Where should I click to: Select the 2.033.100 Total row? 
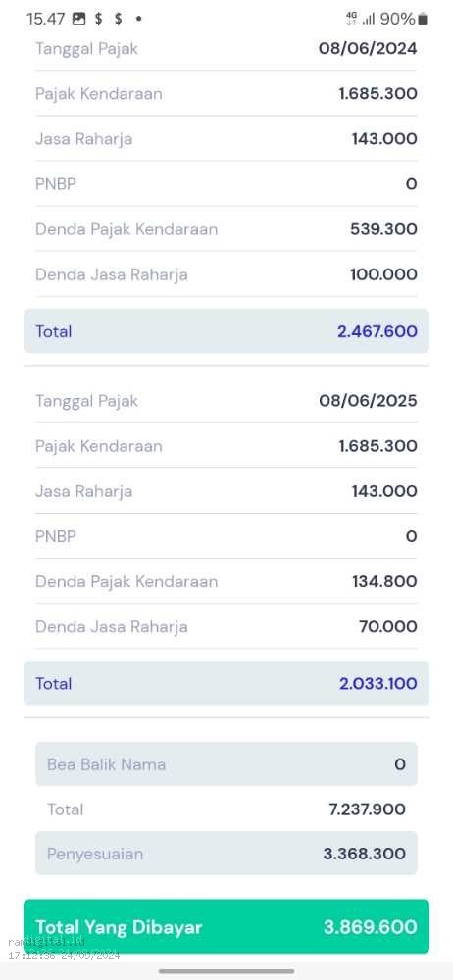click(x=226, y=683)
